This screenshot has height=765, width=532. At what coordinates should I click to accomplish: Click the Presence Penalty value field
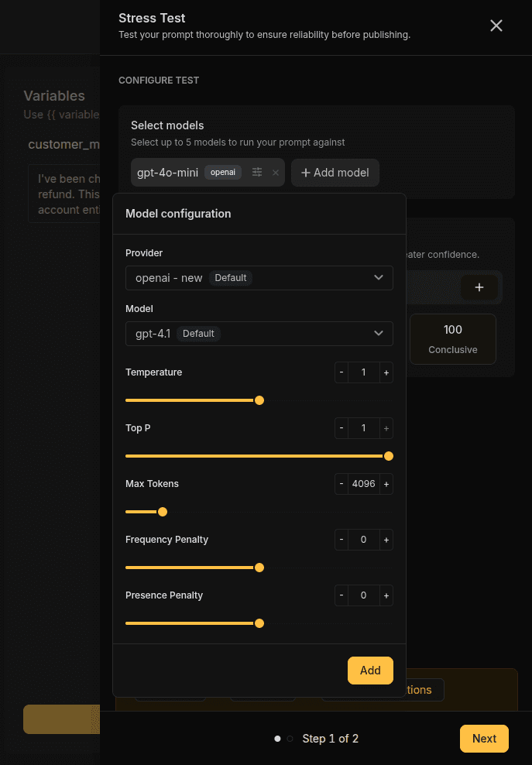(x=364, y=595)
